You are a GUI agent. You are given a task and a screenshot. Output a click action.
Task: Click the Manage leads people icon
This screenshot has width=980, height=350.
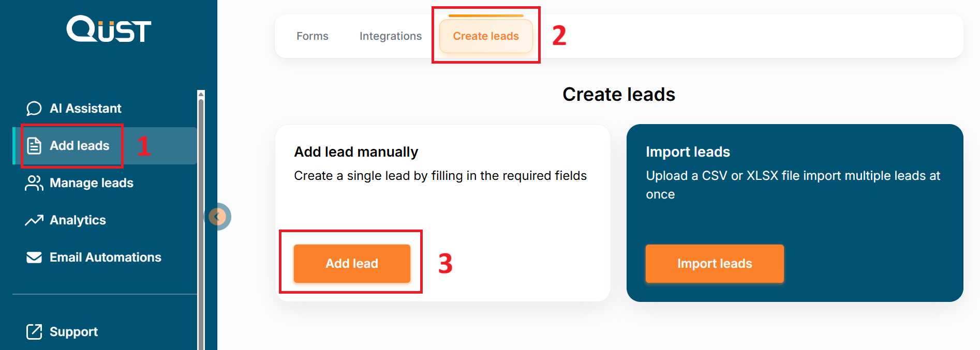[x=34, y=183]
